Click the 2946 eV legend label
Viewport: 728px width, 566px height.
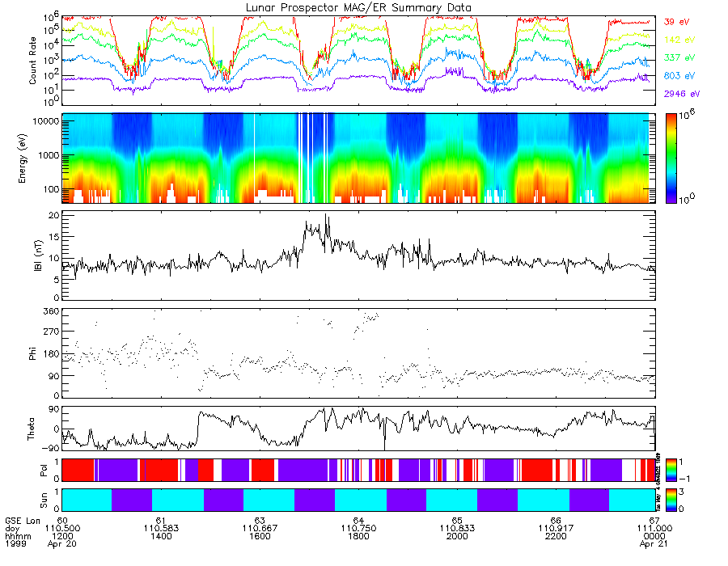[x=682, y=94]
